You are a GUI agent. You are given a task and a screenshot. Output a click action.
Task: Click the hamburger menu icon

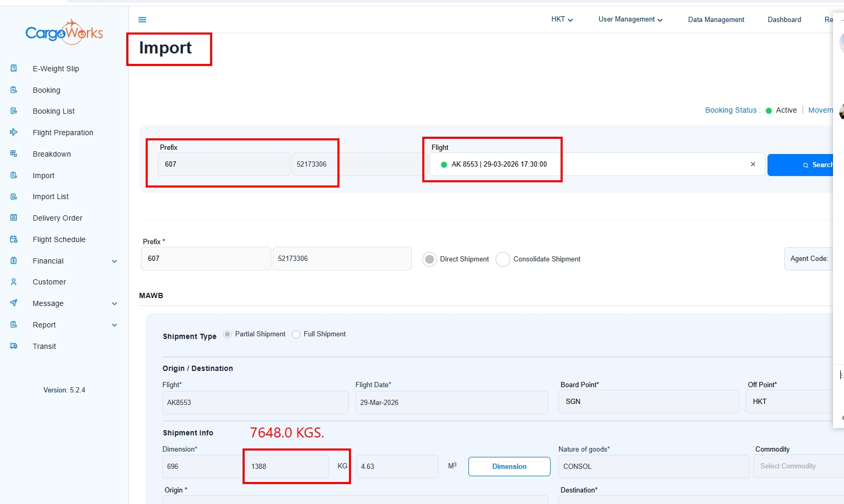(x=142, y=20)
